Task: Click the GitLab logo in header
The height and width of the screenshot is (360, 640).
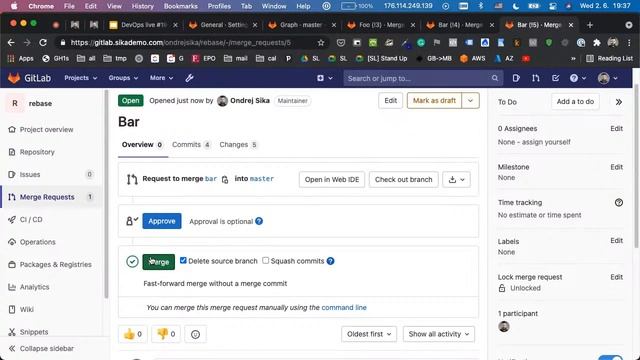Action: (x=14, y=78)
